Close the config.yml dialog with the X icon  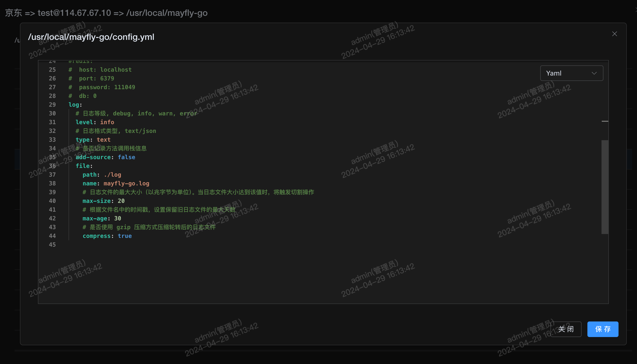[614, 34]
